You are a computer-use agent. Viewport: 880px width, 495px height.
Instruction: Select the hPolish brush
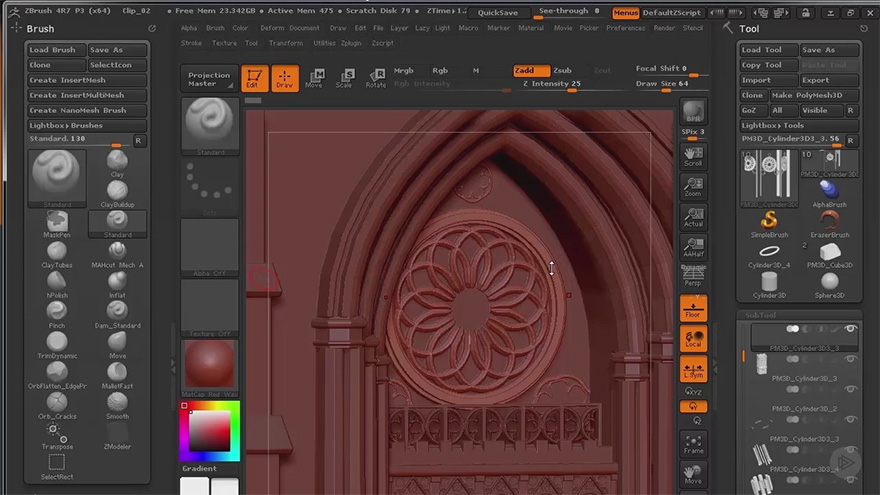[57, 285]
